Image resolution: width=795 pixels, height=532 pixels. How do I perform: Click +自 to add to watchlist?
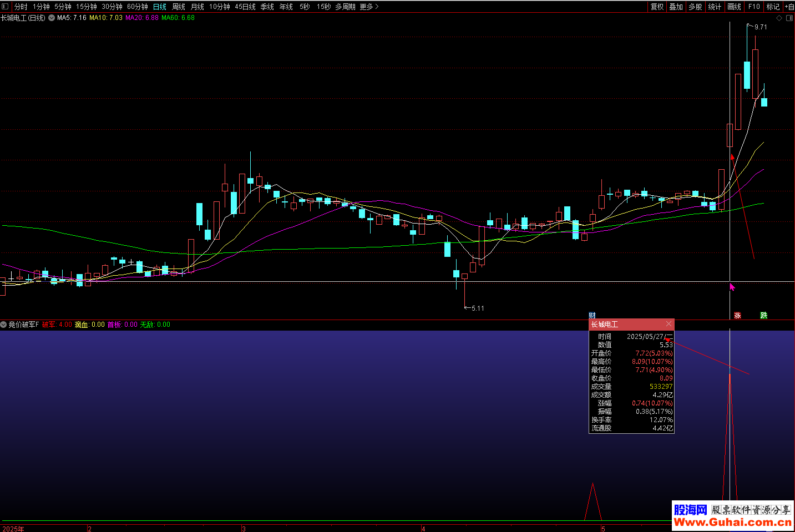789,7
